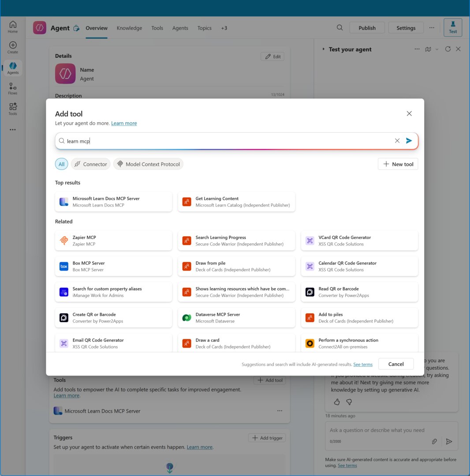This screenshot has height=476, width=470.
Task: Select the Model Context Protocol filter
Action: pos(149,164)
